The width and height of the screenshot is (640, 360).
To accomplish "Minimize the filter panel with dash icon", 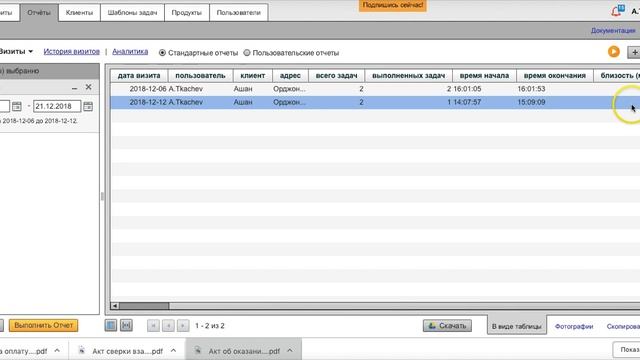I will coord(74,88).
